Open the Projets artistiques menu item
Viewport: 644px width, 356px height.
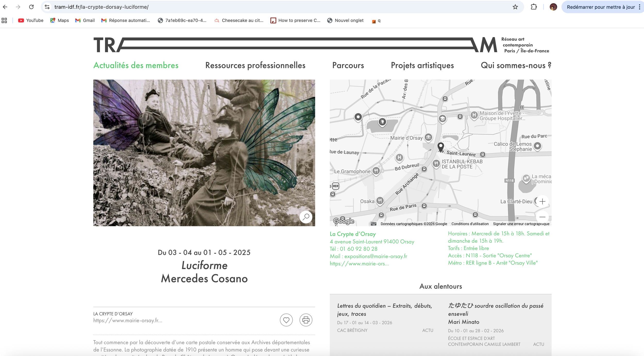422,65
